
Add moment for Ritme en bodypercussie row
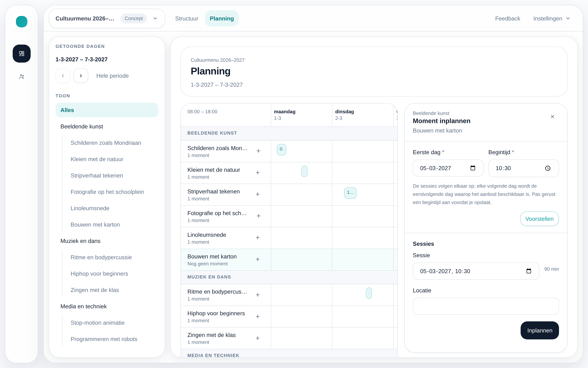pyautogui.click(x=258, y=295)
